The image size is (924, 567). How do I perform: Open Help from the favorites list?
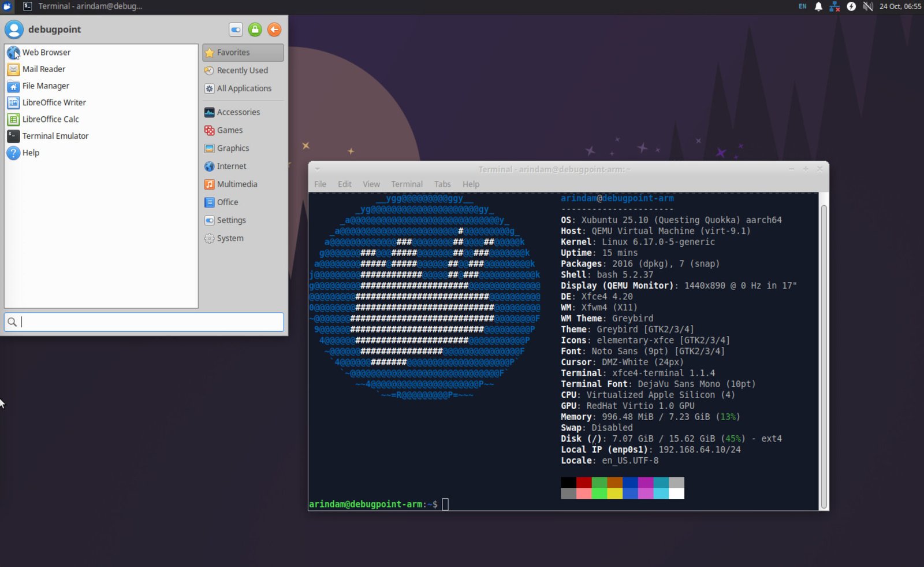(x=29, y=153)
